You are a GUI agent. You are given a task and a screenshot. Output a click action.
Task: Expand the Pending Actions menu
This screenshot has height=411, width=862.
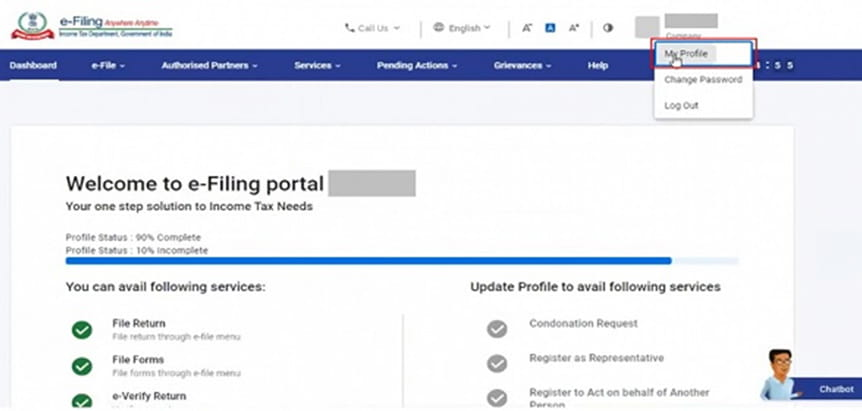pyautogui.click(x=417, y=65)
